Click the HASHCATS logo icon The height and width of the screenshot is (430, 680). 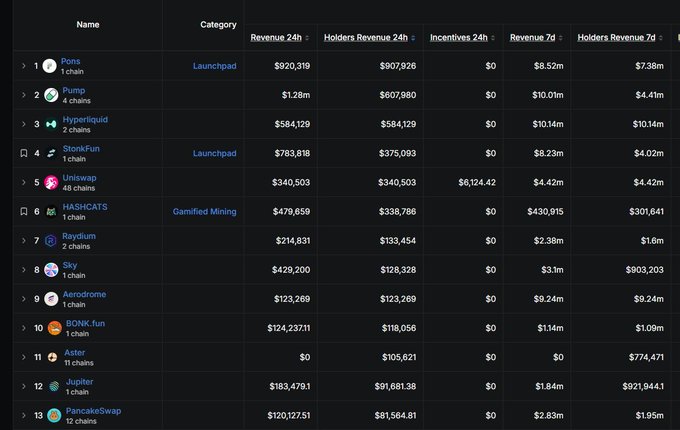tap(51, 212)
